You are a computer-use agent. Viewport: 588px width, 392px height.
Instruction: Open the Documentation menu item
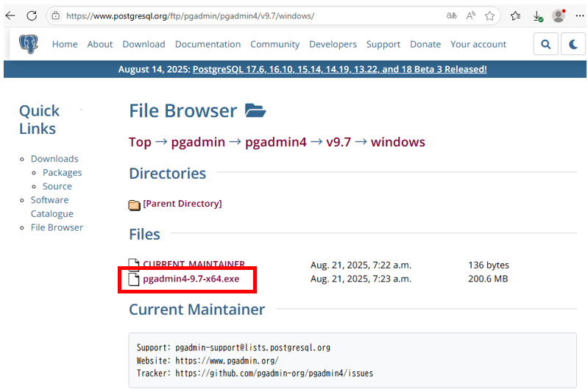(x=208, y=44)
